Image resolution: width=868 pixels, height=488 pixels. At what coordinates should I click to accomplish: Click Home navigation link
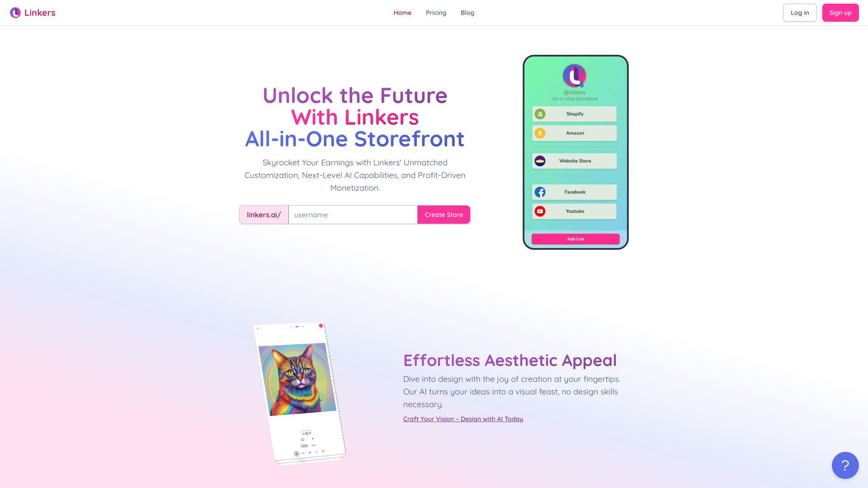point(402,13)
